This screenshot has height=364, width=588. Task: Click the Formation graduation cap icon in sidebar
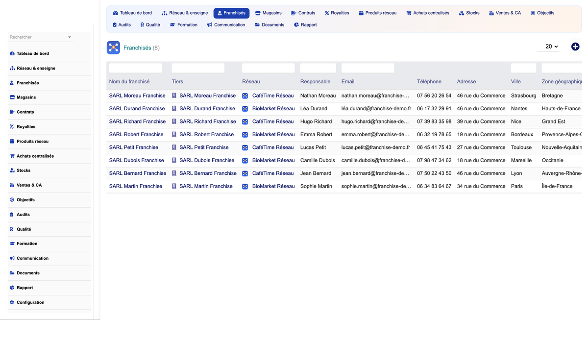pos(12,243)
